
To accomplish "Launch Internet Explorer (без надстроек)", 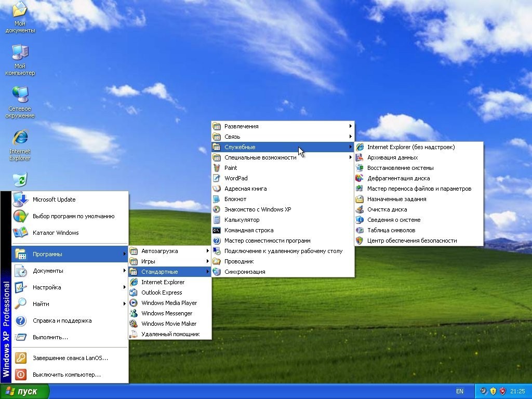I will click(x=419, y=147).
